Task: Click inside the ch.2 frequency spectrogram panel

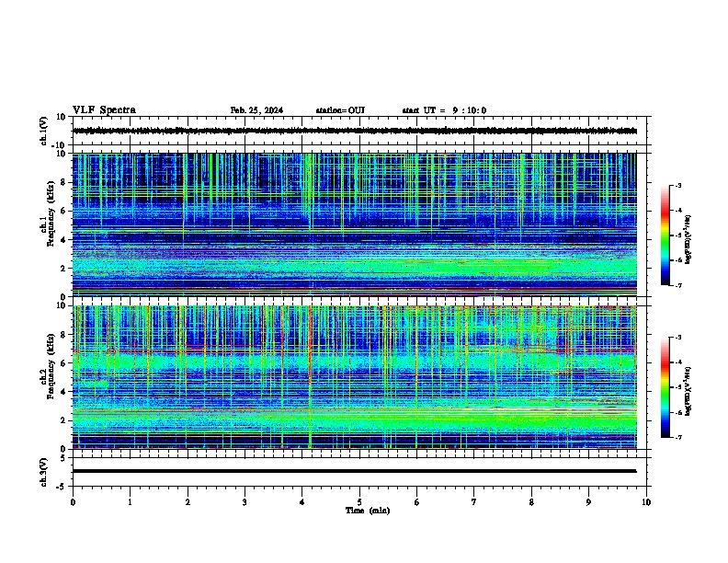Action: pyautogui.click(x=354, y=377)
